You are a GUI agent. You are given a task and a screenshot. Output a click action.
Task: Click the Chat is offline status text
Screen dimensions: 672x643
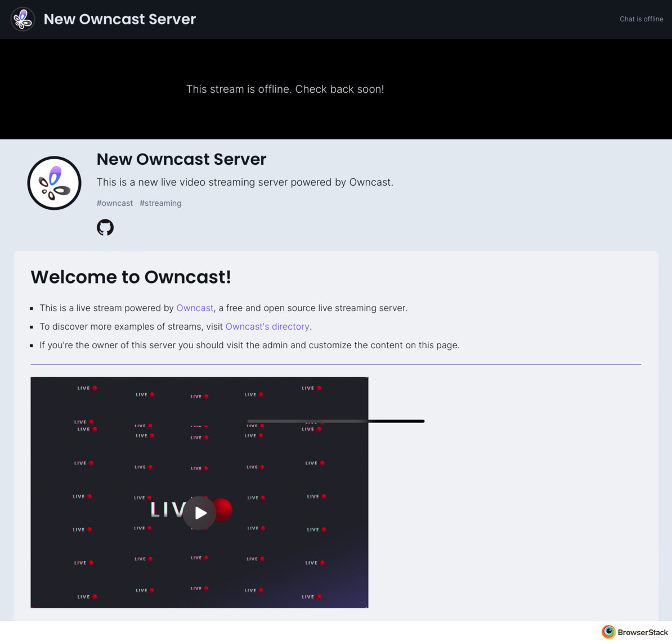pos(641,19)
